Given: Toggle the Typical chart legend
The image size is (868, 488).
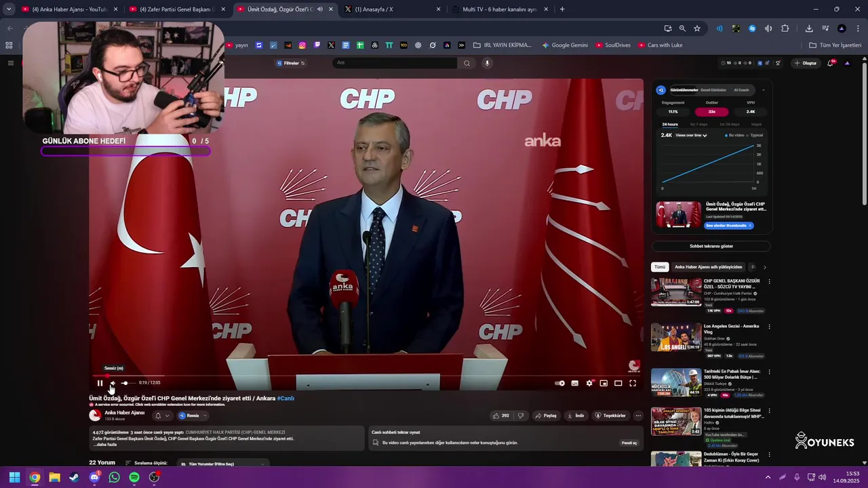Looking at the screenshot, I should click(755, 136).
